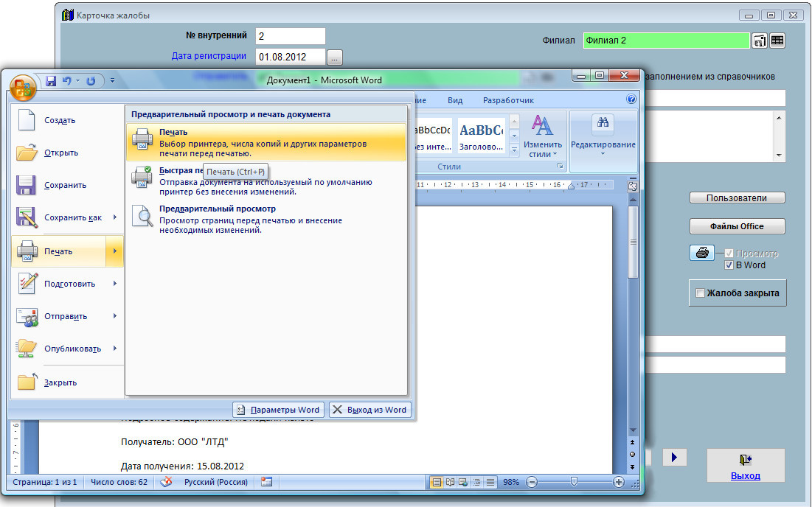
Task: Click the Word vertical scrollbar thumb
Action: (633, 242)
